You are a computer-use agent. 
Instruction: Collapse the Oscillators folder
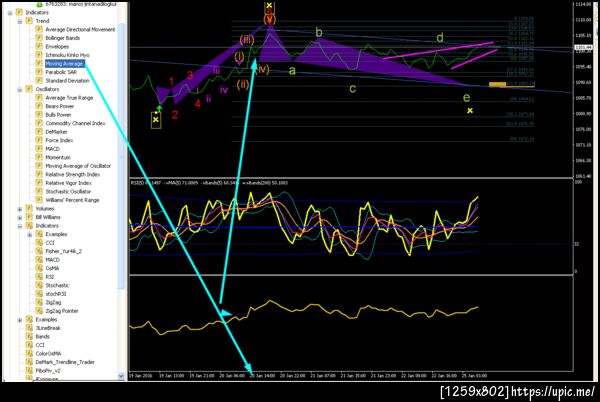click(20, 90)
